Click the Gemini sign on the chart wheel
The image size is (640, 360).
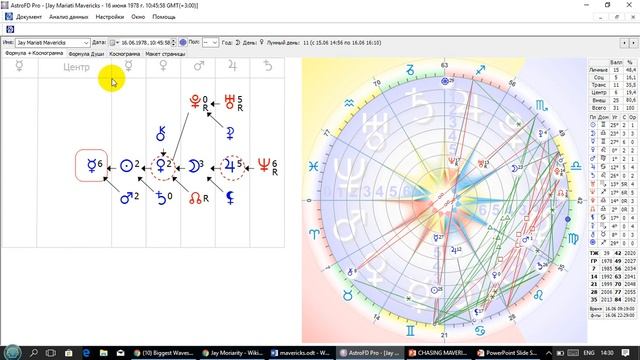tap(410, 331)
